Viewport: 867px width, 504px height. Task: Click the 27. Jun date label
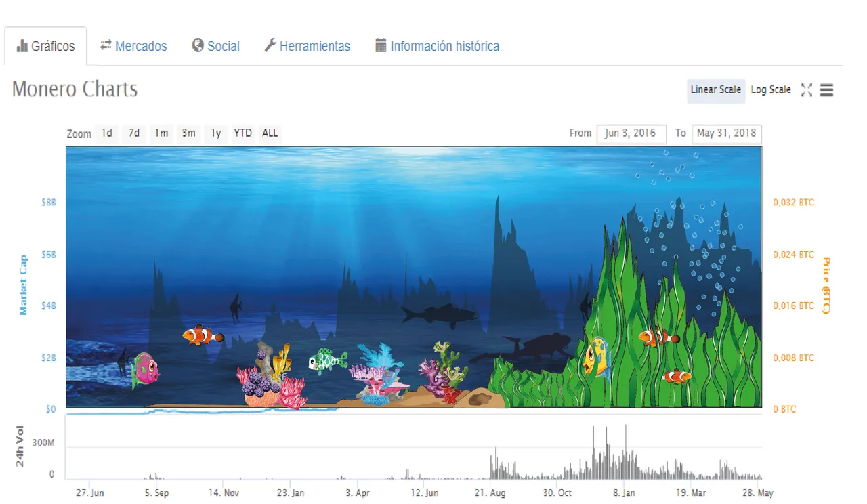(x=89, y=493)
